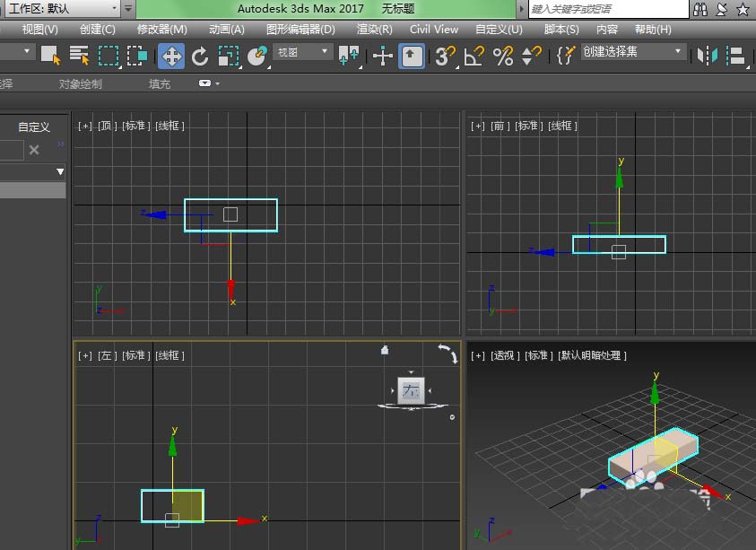Open the named selection sets dropdown
The height and width of the screenshot is (550, 756).
click(633, 52)
